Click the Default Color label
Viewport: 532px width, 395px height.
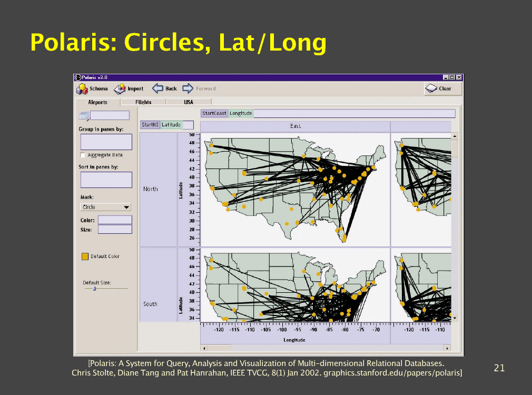[105, 256]
